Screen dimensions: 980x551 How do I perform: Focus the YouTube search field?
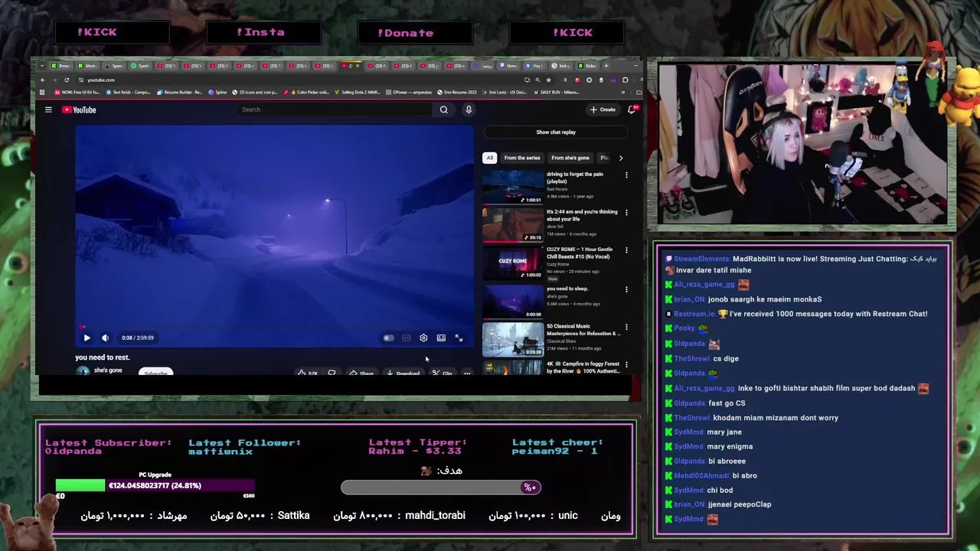pos(335,109)
